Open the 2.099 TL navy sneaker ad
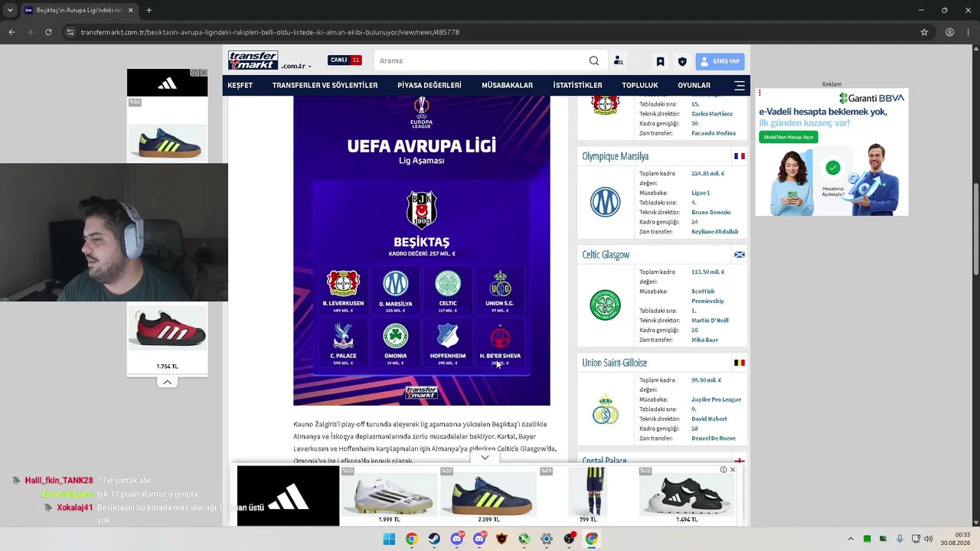Viewport: 980px width, 551px height. pos(488,496)
